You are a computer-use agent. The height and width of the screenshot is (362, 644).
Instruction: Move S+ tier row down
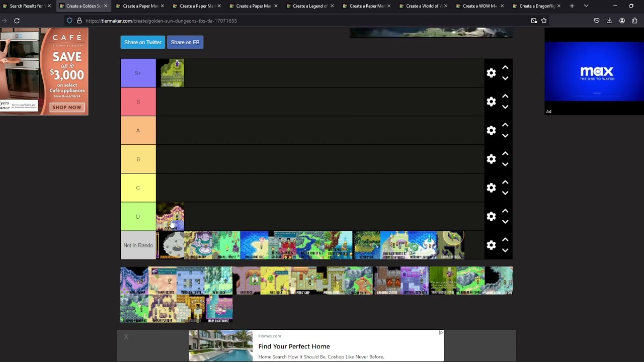505,78
